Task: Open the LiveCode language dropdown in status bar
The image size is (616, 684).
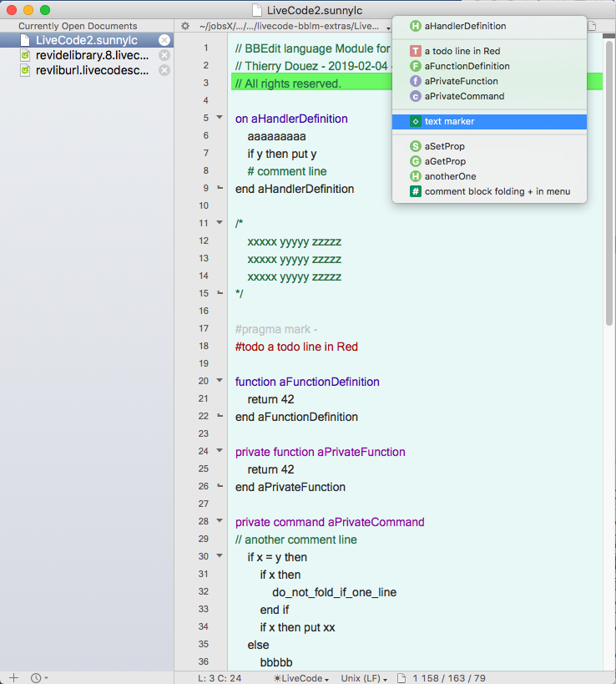Action: [x=301, y=677]
